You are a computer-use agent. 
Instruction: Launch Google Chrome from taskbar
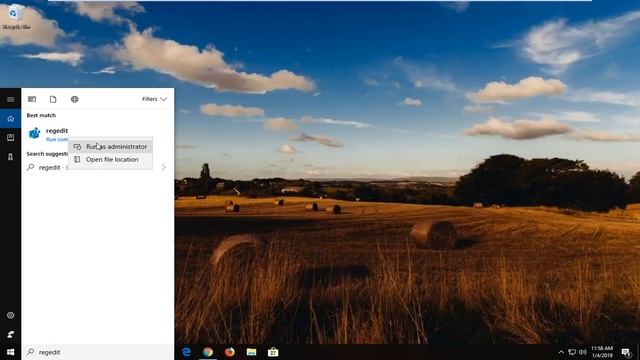click(208, 352)
